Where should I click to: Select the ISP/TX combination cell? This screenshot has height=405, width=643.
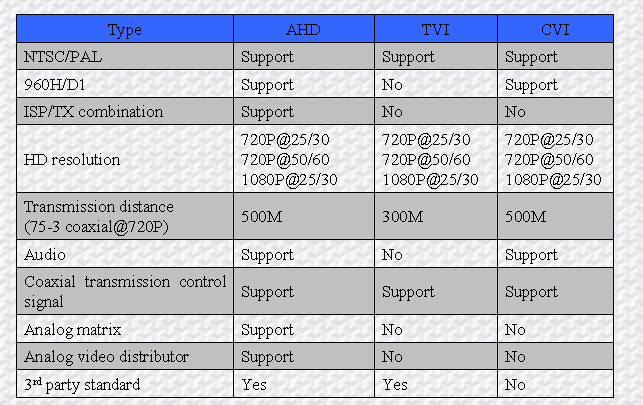coord(125,111)
